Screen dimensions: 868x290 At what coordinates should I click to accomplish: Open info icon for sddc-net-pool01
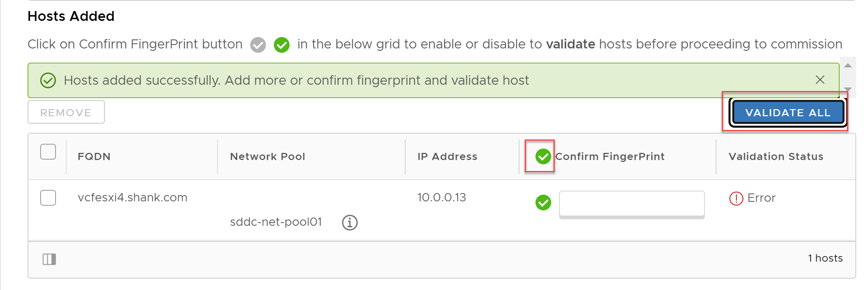pos(350,222)
